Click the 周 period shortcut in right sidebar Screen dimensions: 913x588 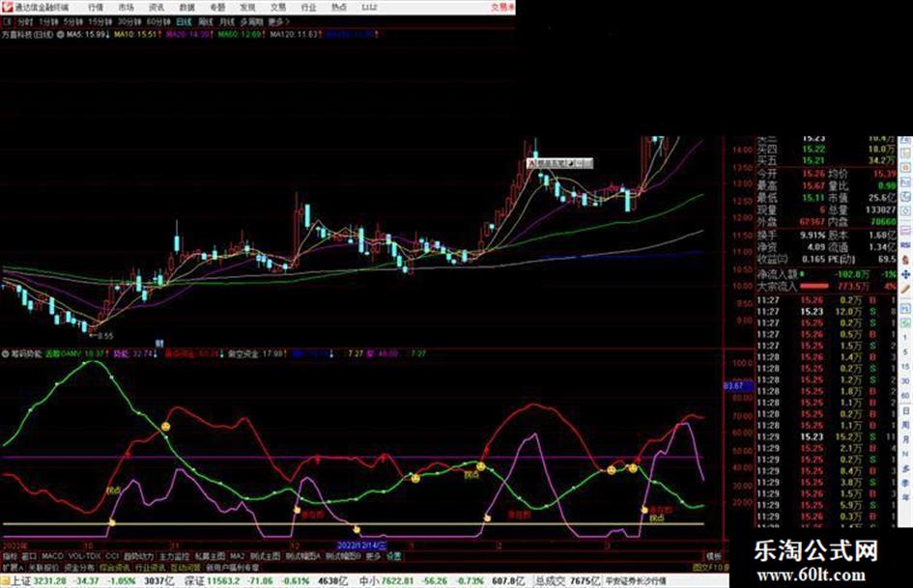coord(905,426)
